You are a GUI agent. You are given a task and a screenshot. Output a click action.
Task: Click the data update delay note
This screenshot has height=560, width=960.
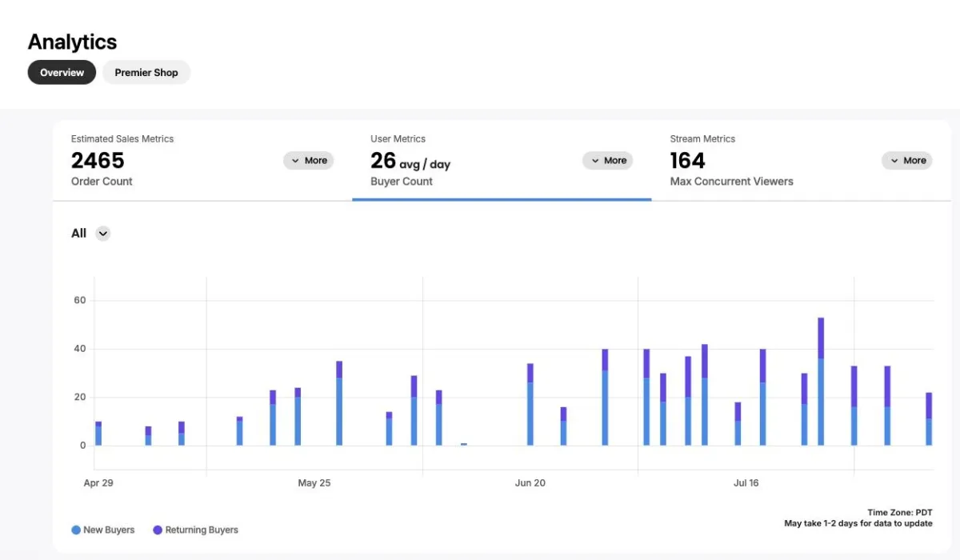pyautogui.click(x=858, y=523)
